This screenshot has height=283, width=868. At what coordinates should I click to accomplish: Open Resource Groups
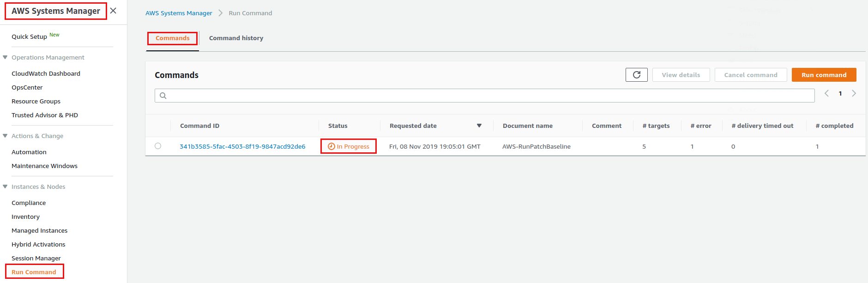(36, 101)
